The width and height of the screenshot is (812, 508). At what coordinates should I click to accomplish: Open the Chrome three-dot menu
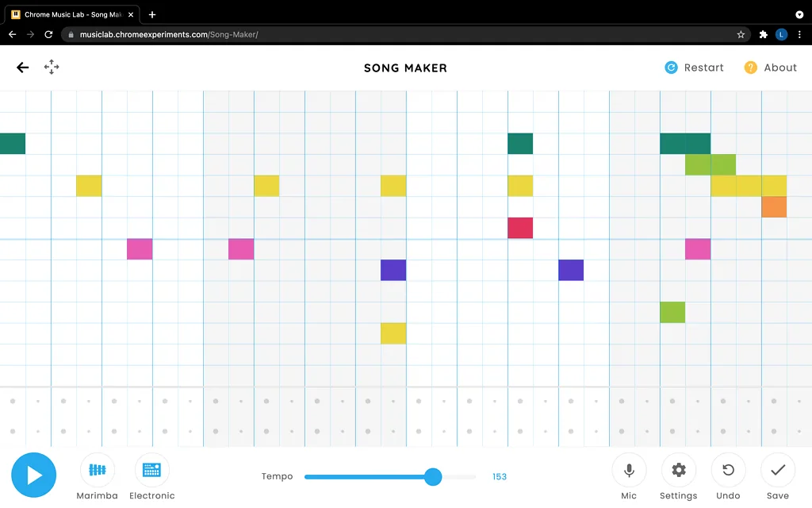799,35
